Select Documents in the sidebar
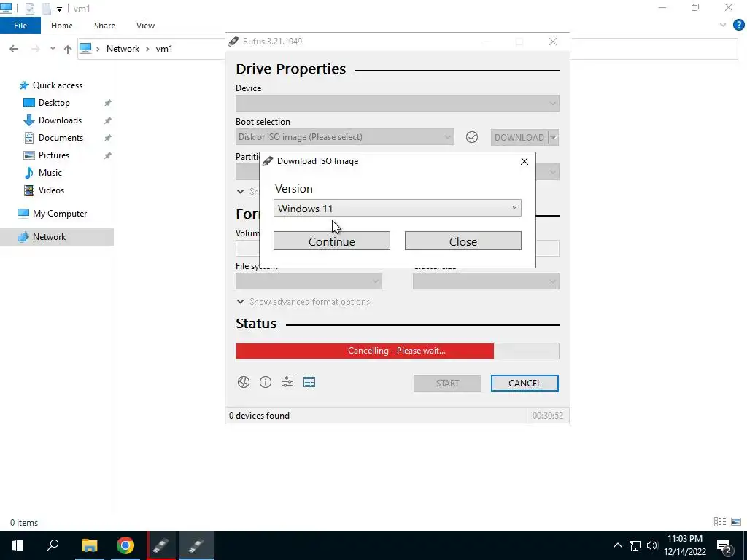The image size is (747, 560). pyautogui.click(x=61, y=138)
